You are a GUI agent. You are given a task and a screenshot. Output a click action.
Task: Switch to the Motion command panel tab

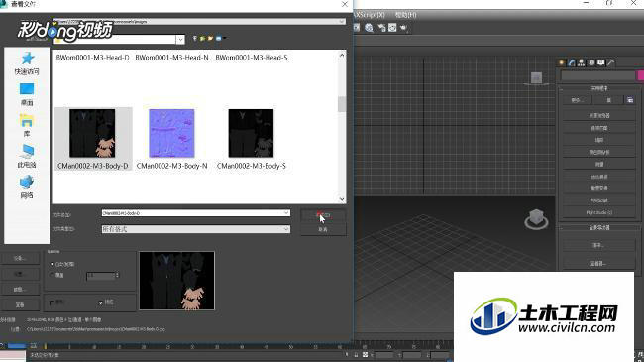pyautogui.click(x=591, y=62)
